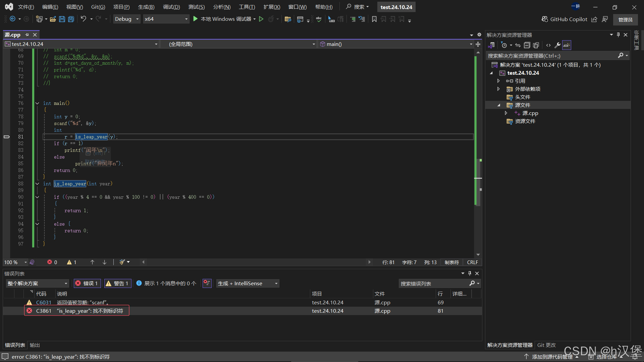
Task: Open the x64 platform dropdown
Action: [166, 19]
